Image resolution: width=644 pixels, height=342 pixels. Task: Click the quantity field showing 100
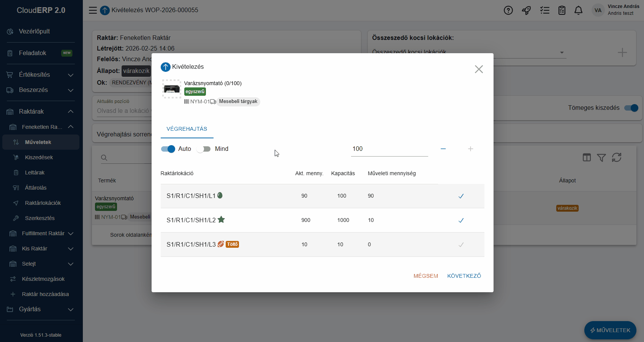(389, 149)
